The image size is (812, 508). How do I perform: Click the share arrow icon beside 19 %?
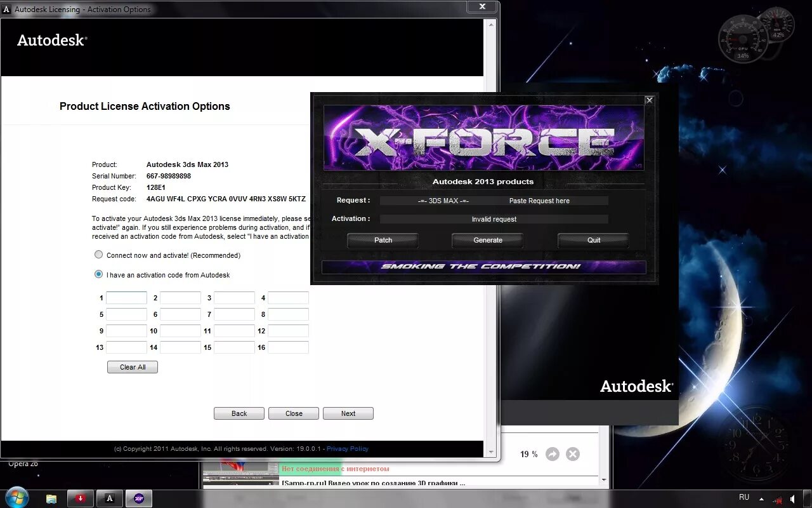tap(553, 454)
